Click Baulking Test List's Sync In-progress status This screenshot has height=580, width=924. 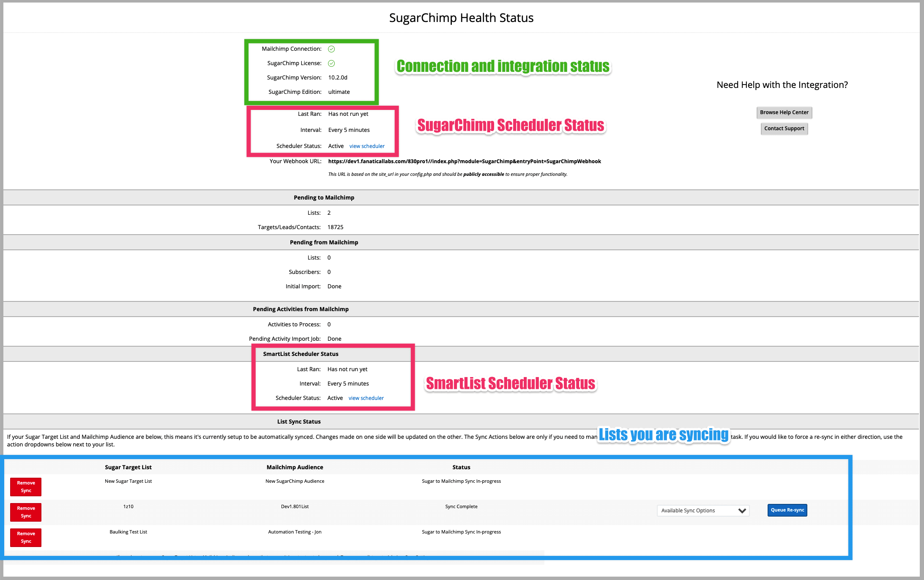click(x=461, y=532)
